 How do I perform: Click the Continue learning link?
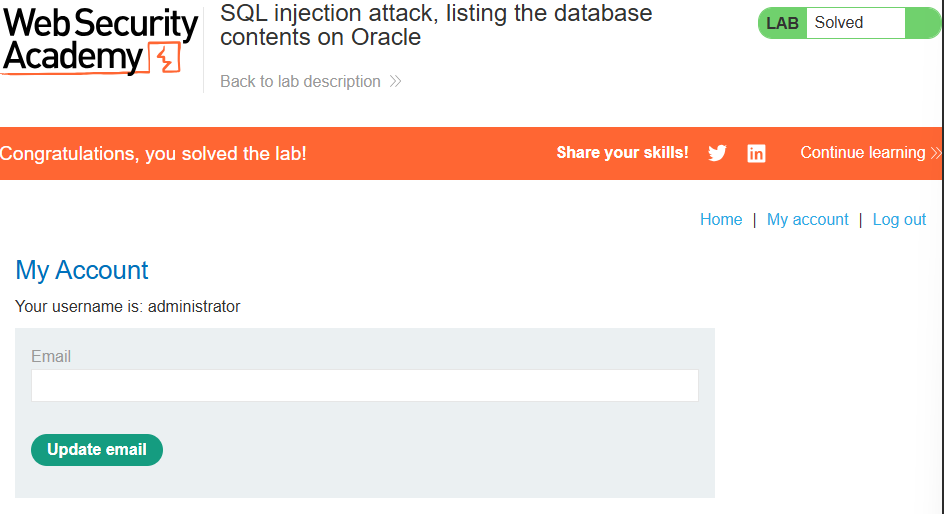(863, 153)
